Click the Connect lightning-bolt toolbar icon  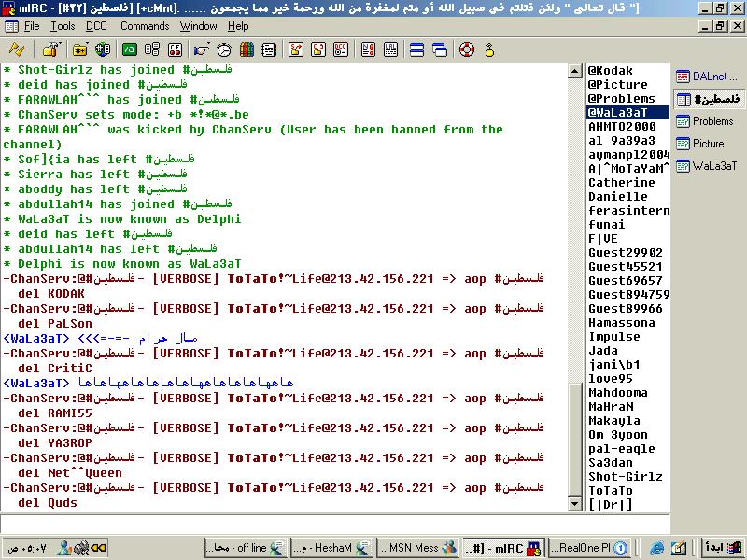click(x=17, y=49)
